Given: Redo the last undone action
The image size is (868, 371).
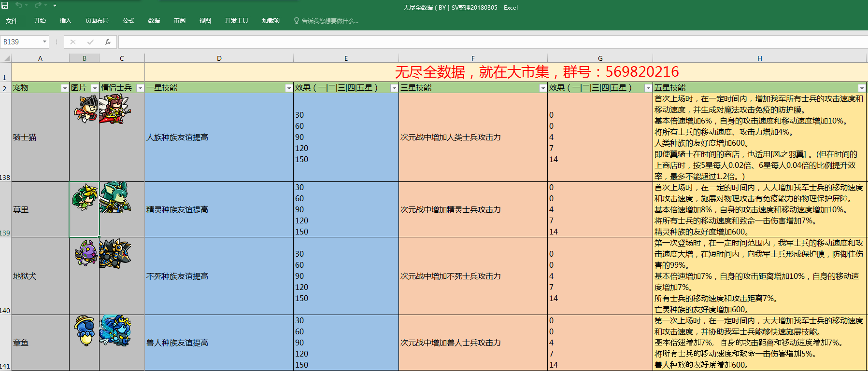Looking at the screenshot, I should click(x=38, y=5).
